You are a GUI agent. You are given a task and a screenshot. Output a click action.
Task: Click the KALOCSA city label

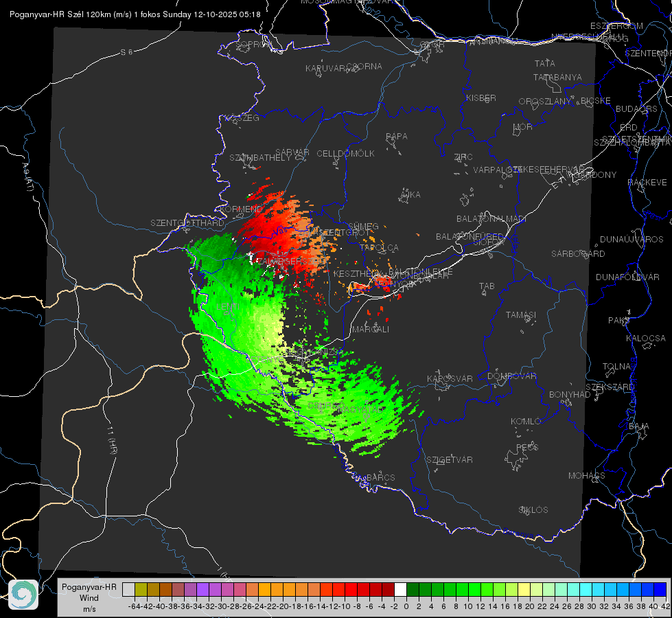[646, 338]
